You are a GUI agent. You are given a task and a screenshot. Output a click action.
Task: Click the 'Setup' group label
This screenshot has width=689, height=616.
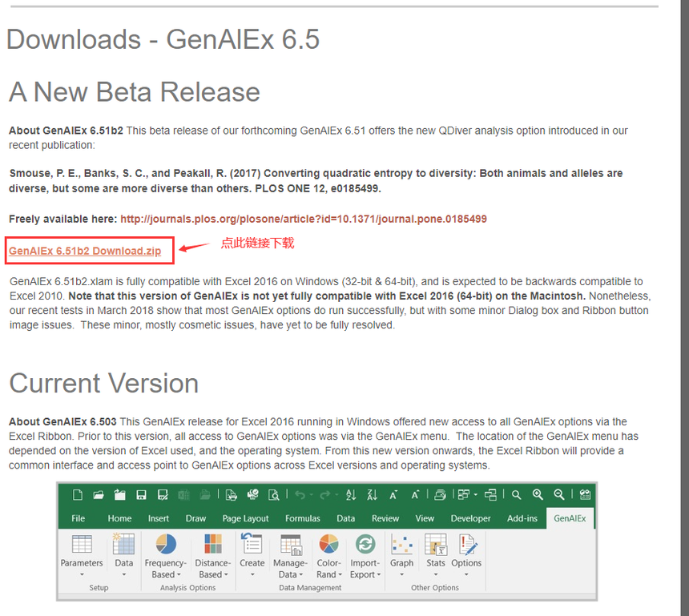(x=99, y=587)
